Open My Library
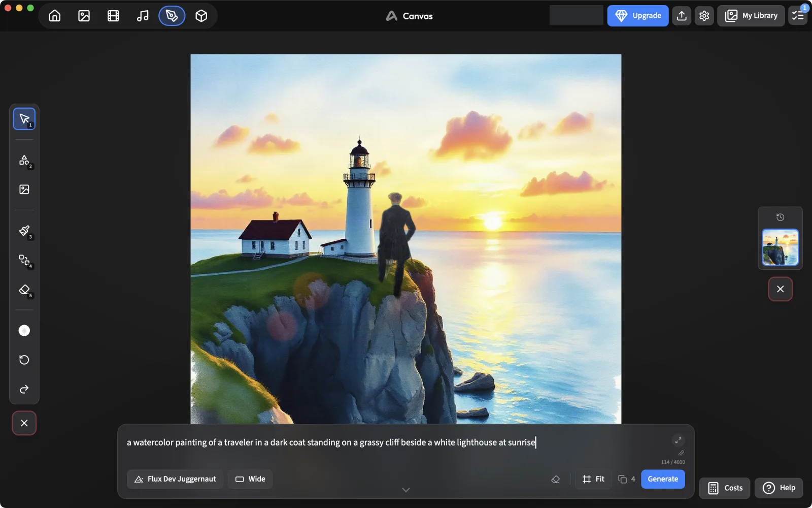 pyautogui.click(x=751, y=16)
